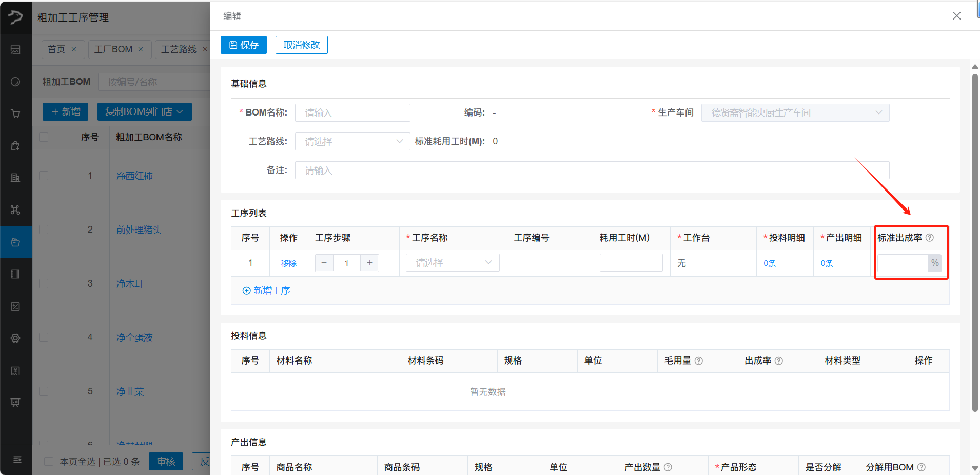
Task: Click the scrollbar down arrow
Action: [975, 468]
